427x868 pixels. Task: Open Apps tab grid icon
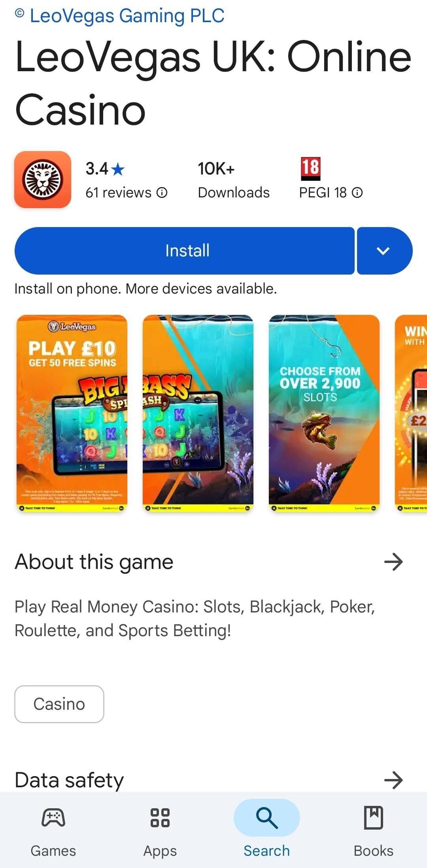(160, 818)
